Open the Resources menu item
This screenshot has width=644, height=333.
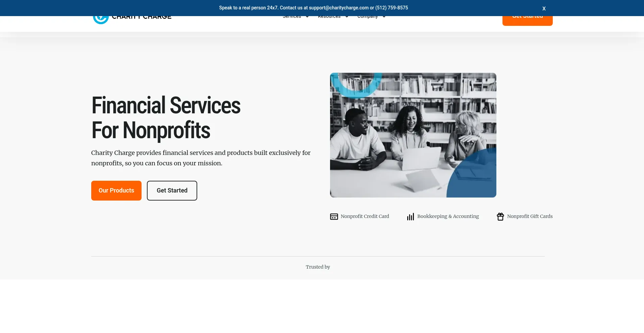[x=329, y=17]
